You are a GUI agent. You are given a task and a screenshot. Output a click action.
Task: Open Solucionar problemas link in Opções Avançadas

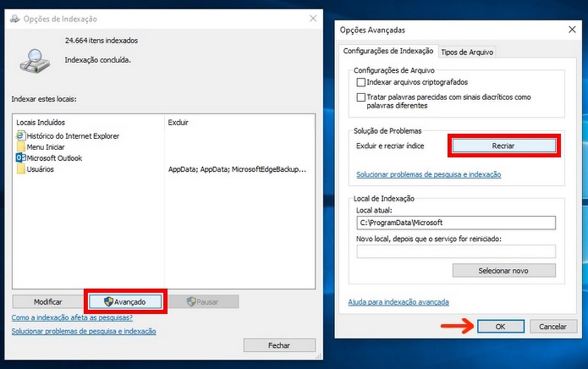[x=429, y=175]
